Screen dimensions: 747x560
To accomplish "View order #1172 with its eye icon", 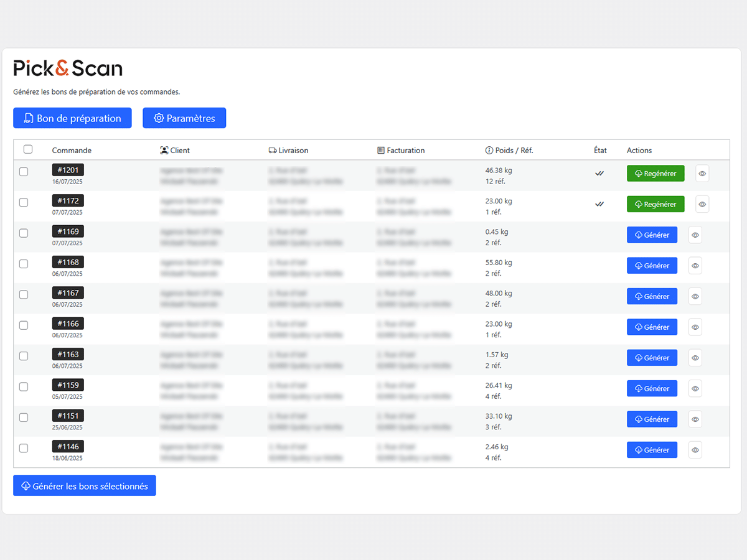I will (702, 204).
